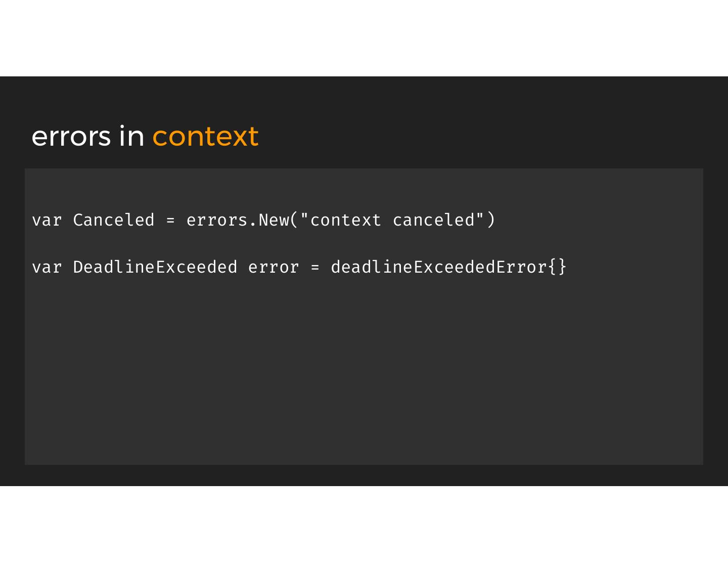Image resolution: width=728 pixels, height=563 pixels.
Task: Click the equals sign before deadlineExceededError
Action: click(x=315, y=268)
